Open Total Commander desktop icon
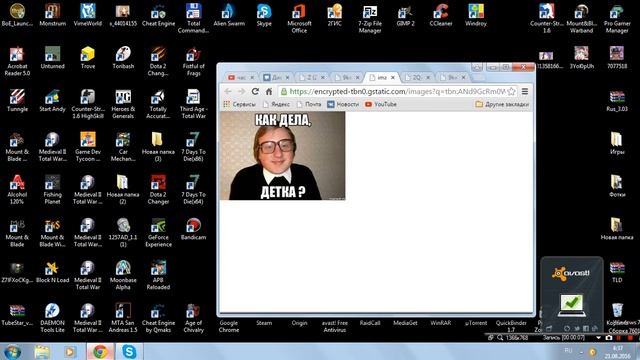This screenshot has width=640, height=360. [193, 18]
